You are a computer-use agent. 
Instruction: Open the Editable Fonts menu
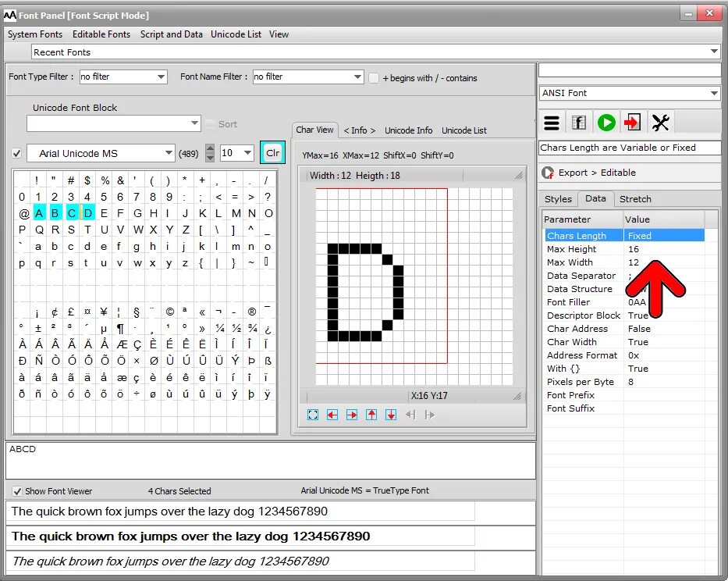tap(101, 34)
